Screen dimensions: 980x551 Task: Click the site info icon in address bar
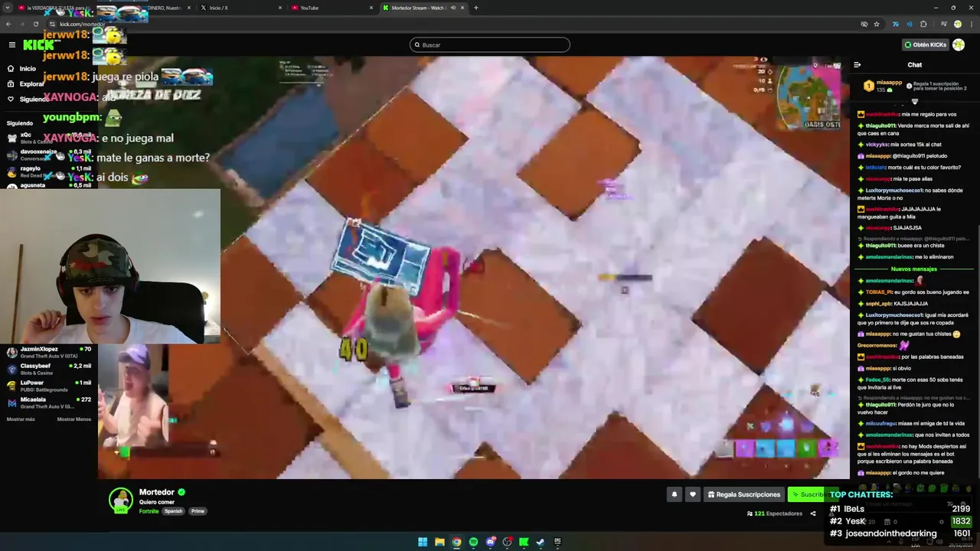point(52,24)
